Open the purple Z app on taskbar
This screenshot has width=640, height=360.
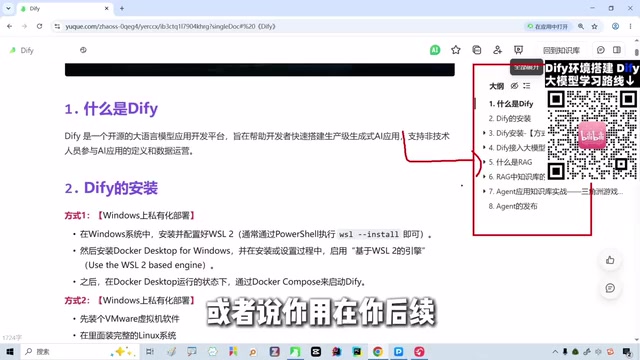274,351
